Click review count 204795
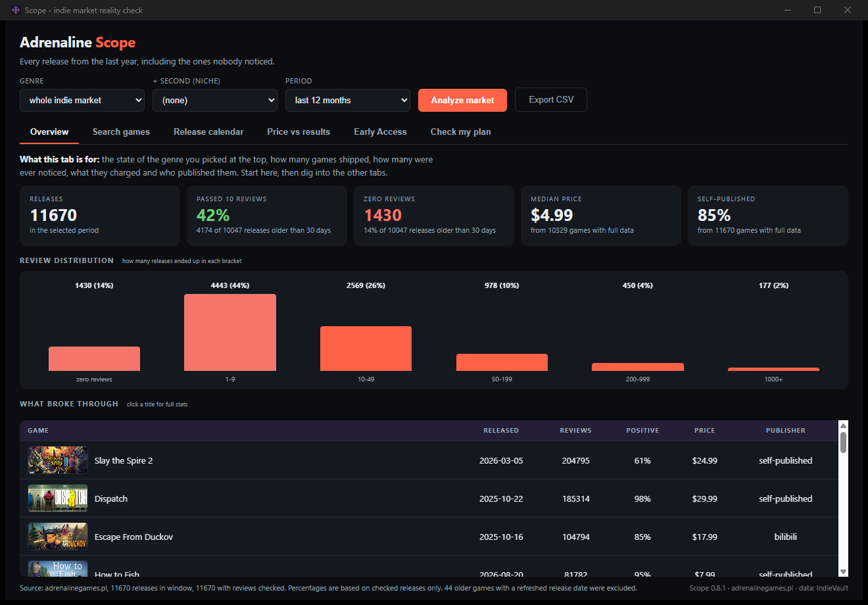868x605 pixels. (x=575, y=460)
